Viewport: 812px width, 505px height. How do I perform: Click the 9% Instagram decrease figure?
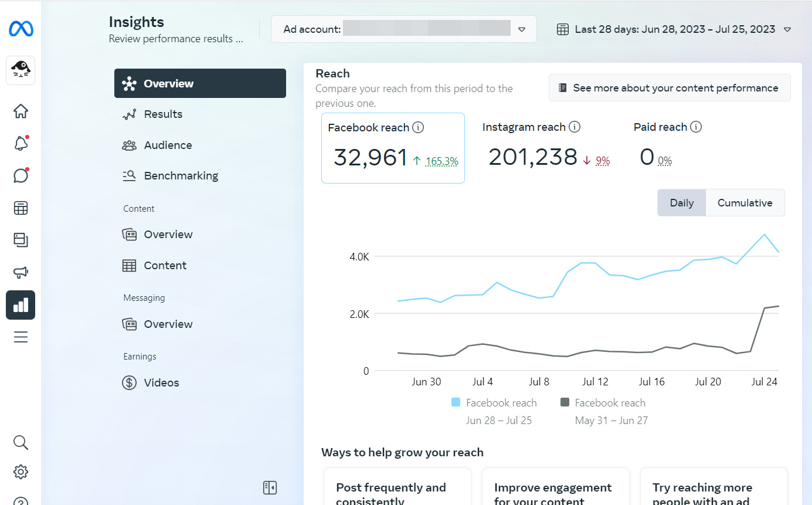(x=603, y=161)
